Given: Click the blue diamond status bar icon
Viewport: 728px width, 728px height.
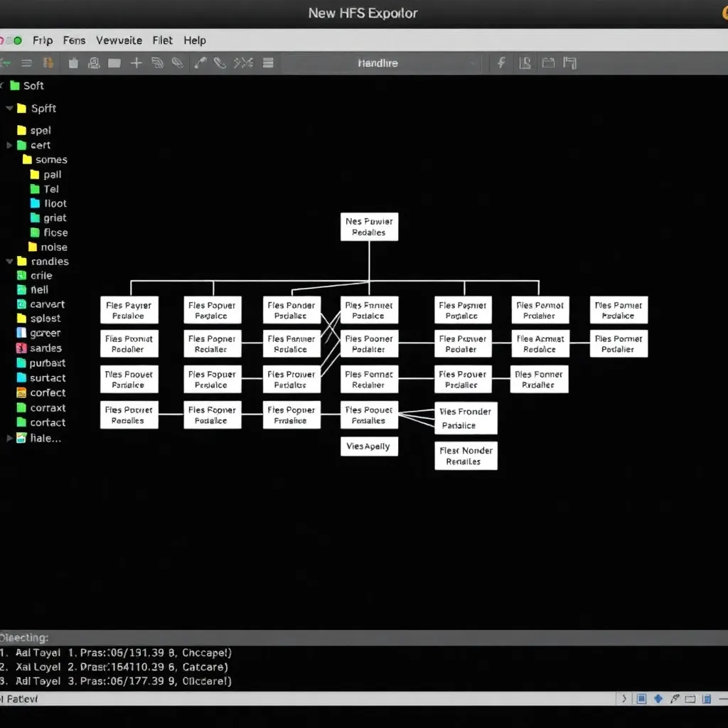Looking at the screenshot, I should 658,699.
